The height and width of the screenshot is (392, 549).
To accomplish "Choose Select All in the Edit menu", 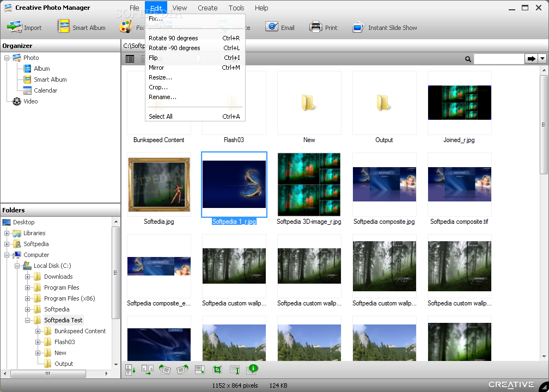I will tap(195, 117).
